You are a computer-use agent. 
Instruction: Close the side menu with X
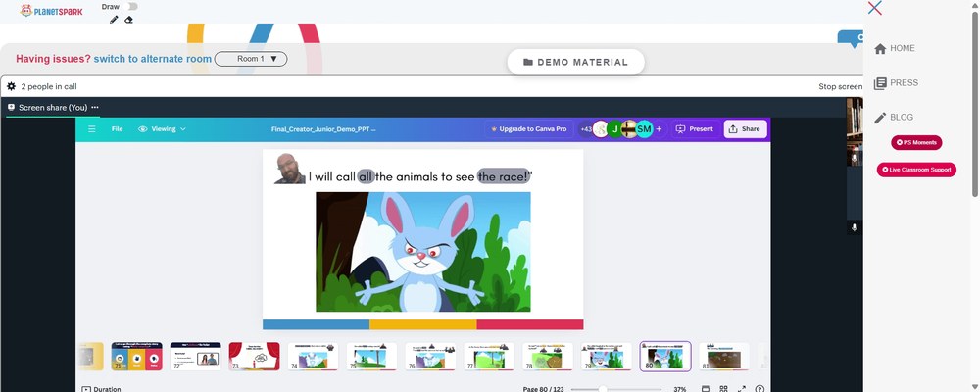(875, 8)
